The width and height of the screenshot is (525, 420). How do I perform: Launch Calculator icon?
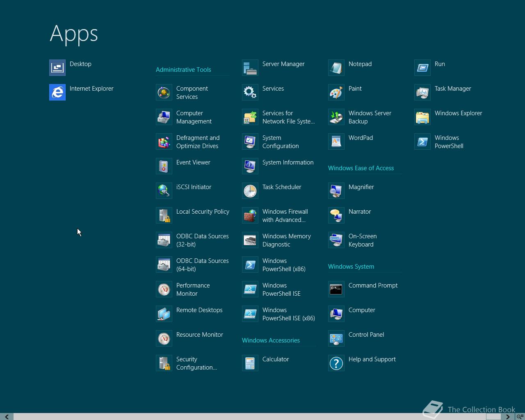coord(250,363)
